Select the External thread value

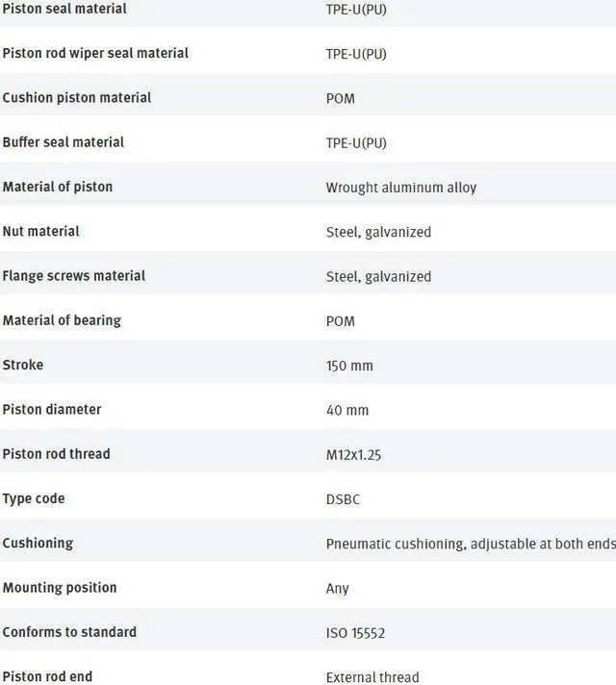tap(372, 677)
